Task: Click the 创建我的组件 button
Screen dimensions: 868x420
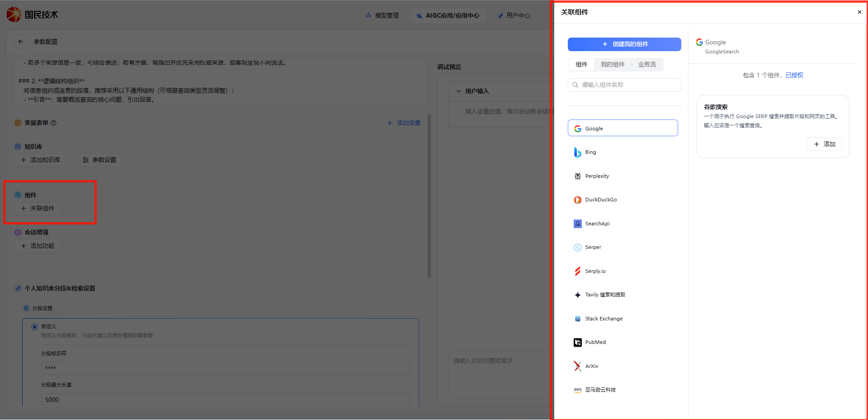Action: [624, 44]
